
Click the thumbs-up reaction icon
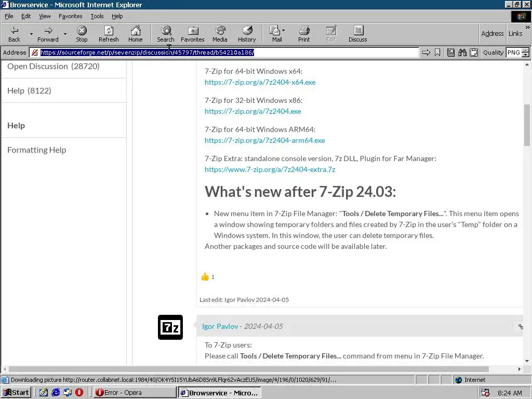pos(205,277)
